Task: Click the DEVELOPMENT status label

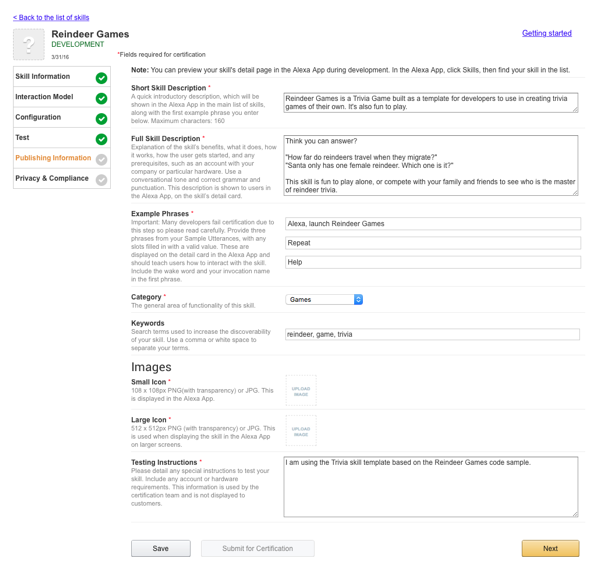Action: tap(78, 44)
